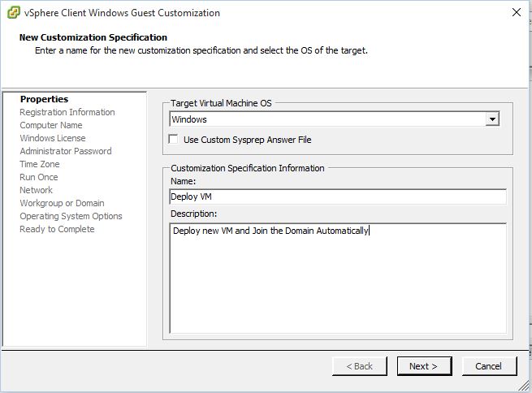Select the Run Once step
Screen dimensions: 532x393
(x=39, y=177)
